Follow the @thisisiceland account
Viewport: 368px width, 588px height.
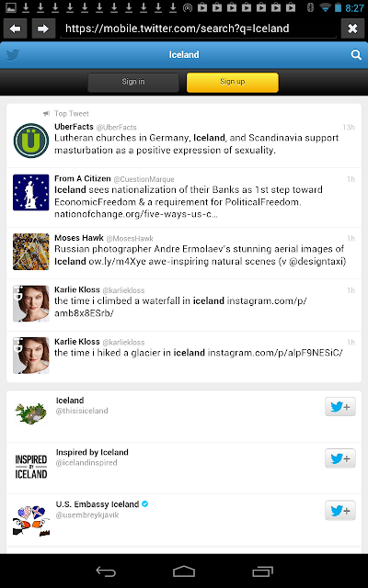[340, 406]
